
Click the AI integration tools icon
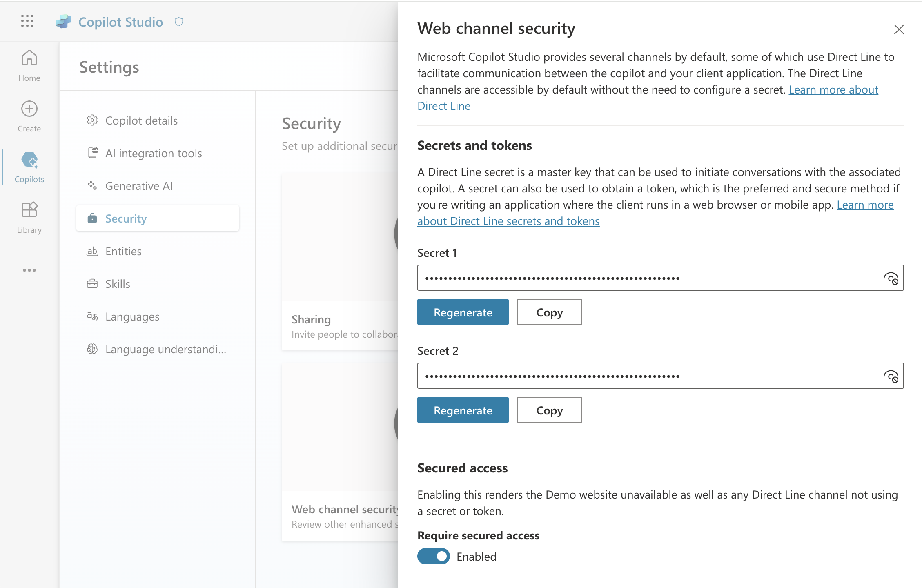pos(93,153)
